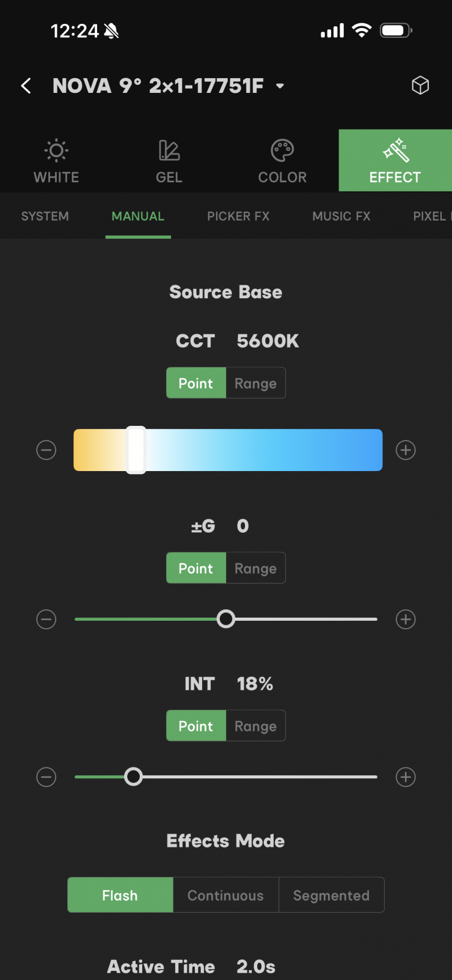The image size is (452, 980).
Task: Decrease CCT with the minus icon
Action: click(x=46, y=450)
